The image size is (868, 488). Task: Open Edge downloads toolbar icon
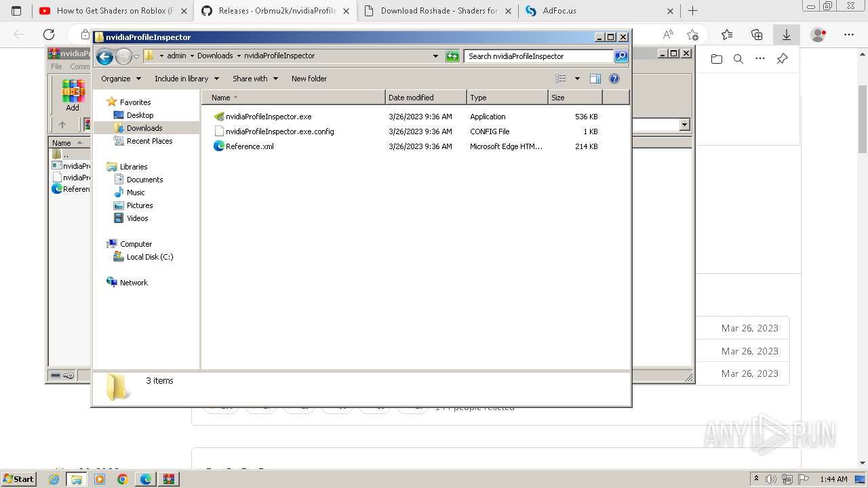point(787,35)
